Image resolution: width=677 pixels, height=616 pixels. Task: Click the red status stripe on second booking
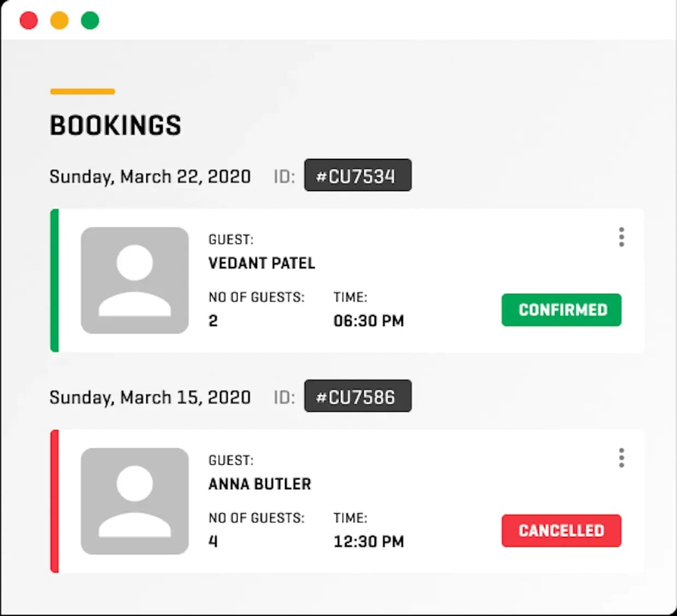coord(54,501)
